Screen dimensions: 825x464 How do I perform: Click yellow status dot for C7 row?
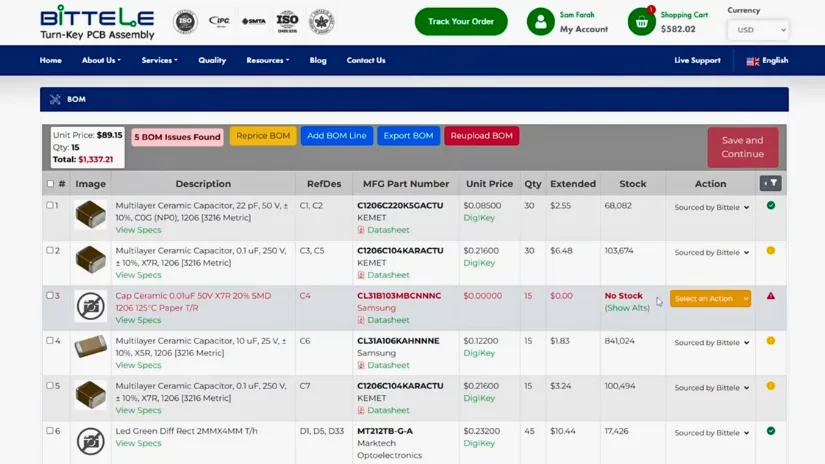[x=771, y=386]
